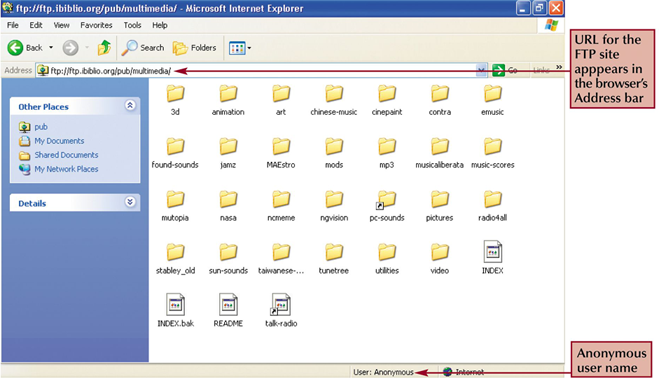Image resolution: width=659 pixels, height=378 pixels.
Task: Select the INDEX.bak file
Action: click(x=175, y=311)
